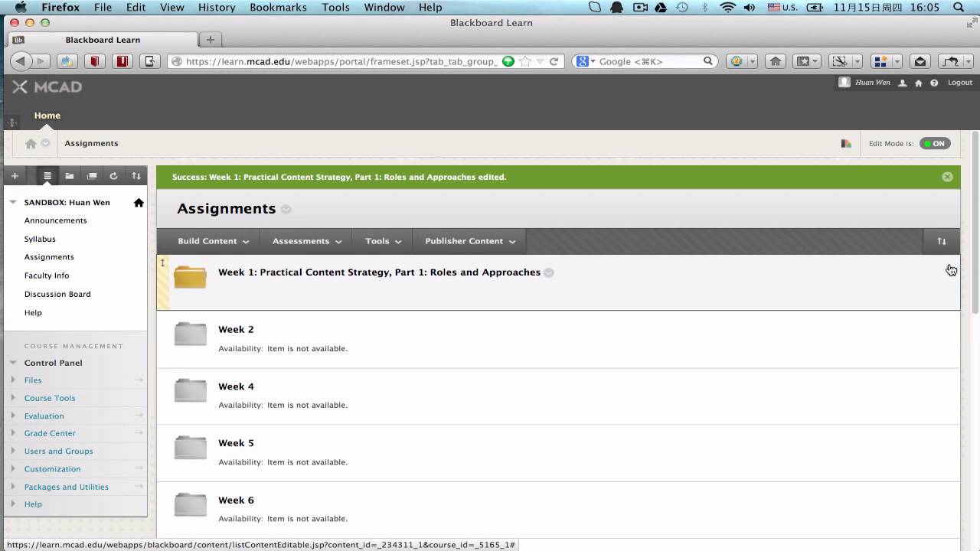Refresh the course menu
This screenshot has height=551, width=980.
point(113,176)
